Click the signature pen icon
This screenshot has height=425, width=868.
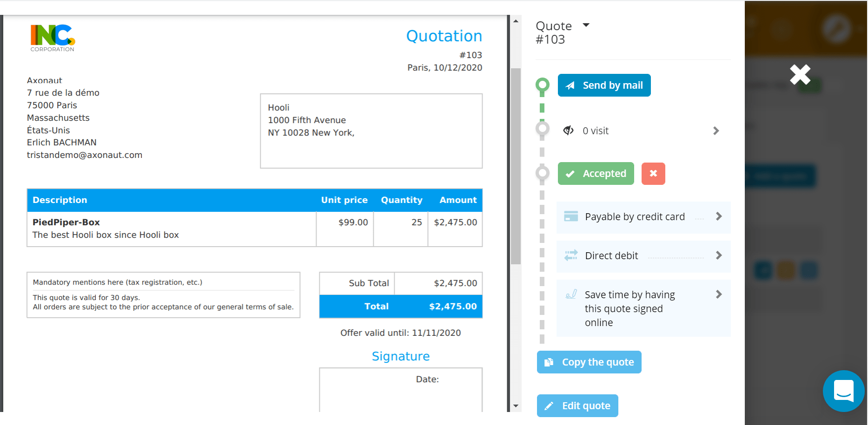tap(571, 294)
